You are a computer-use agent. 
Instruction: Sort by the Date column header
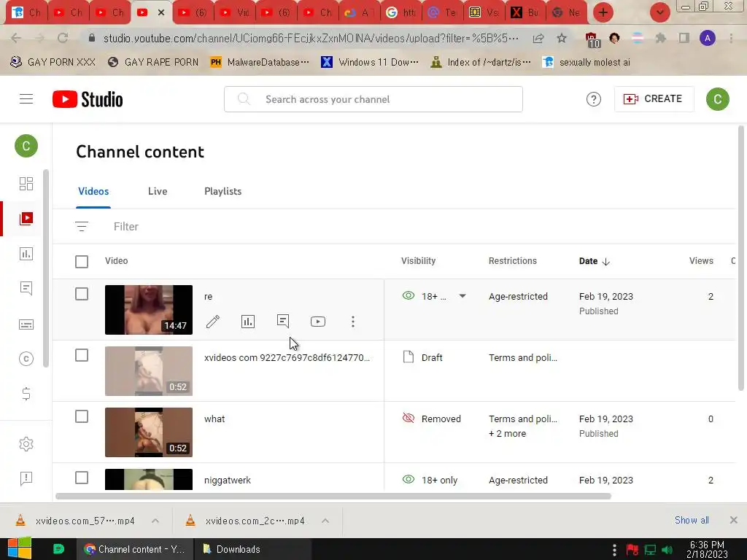[x=594, y=261]
